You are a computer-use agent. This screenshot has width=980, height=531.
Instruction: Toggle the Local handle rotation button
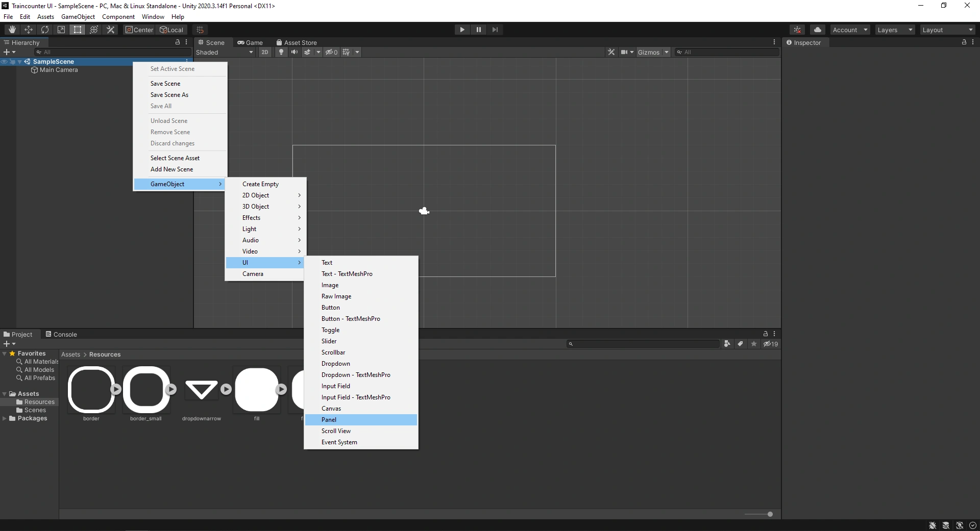tap(171, 30)
